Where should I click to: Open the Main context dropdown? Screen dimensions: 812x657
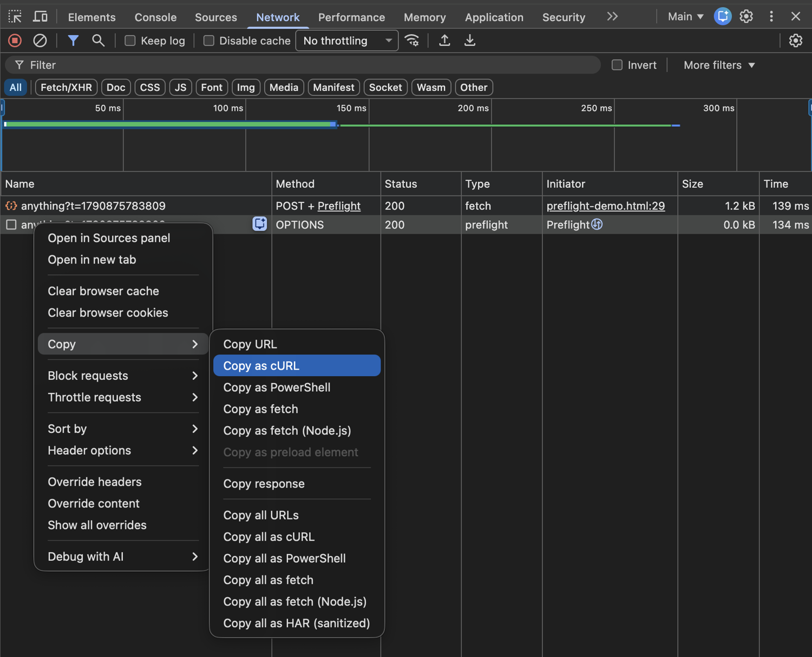[685, 17]
